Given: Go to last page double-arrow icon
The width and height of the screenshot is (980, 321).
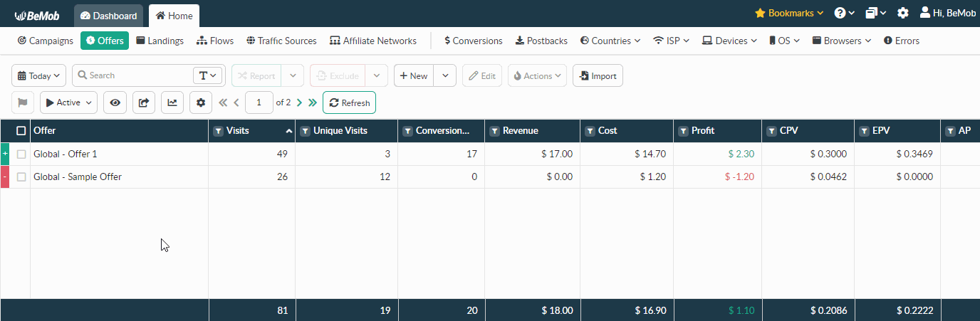Looking at the screenshot, I should 312,102.
